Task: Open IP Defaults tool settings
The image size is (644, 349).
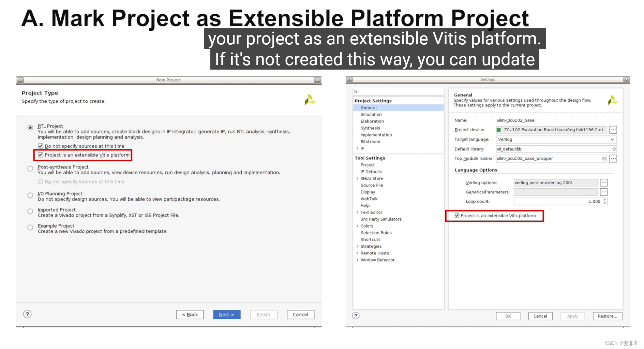Action: [x=371, y=172]
